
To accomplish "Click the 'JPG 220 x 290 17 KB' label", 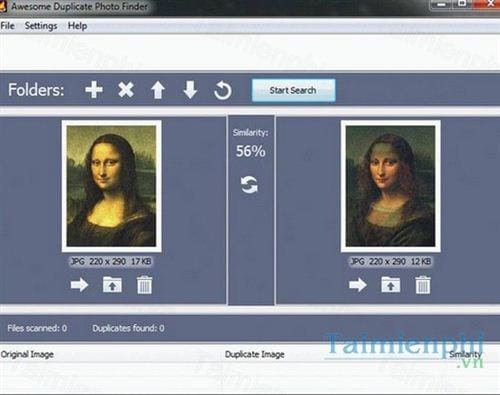I will (111, 262).
